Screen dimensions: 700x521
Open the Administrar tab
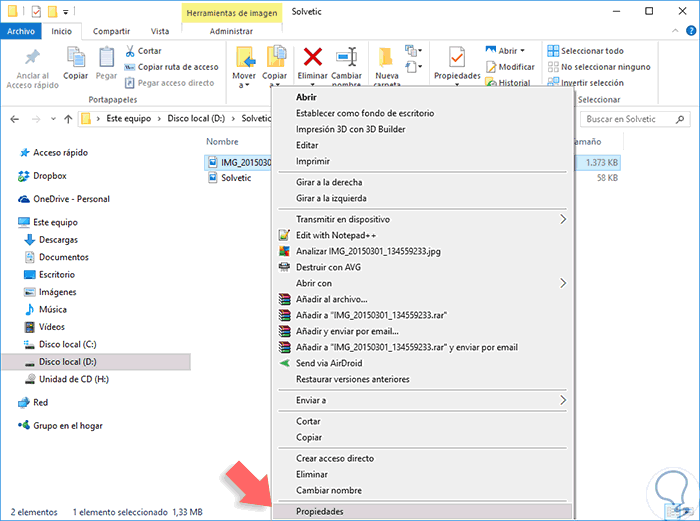point(231,31)
